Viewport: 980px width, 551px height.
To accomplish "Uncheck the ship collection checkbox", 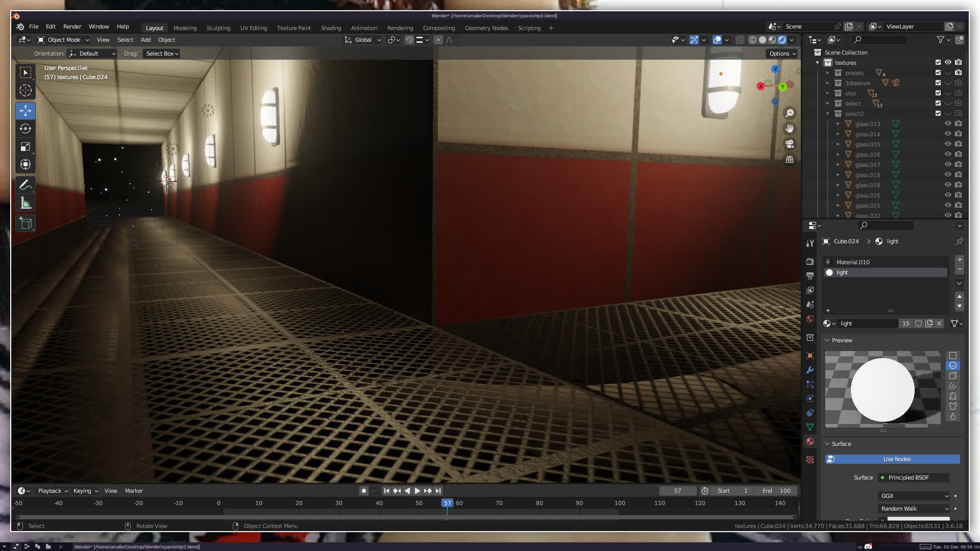I will (x=938, y=93).
